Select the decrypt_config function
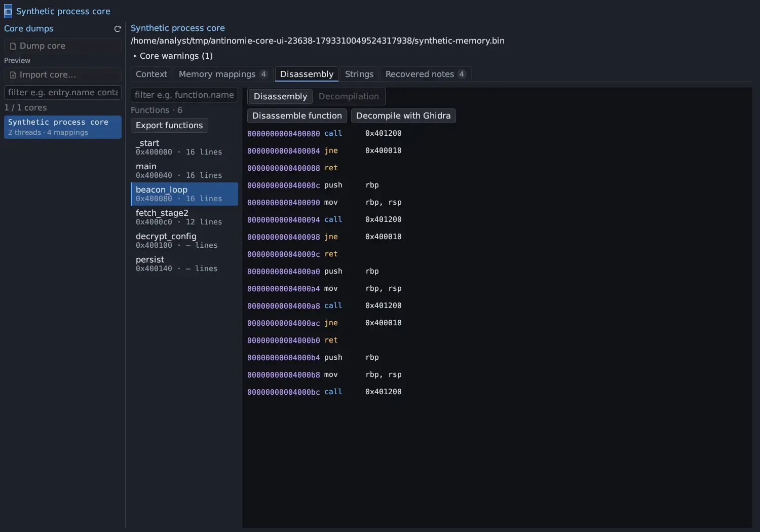The image size is (760, 532). [x=184, y=241]
